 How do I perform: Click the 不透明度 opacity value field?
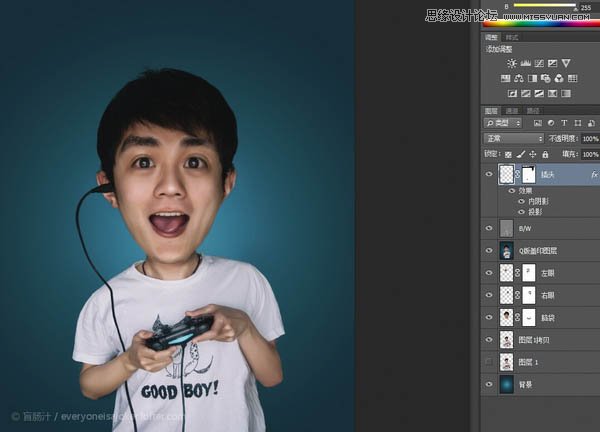click(590, 139)
